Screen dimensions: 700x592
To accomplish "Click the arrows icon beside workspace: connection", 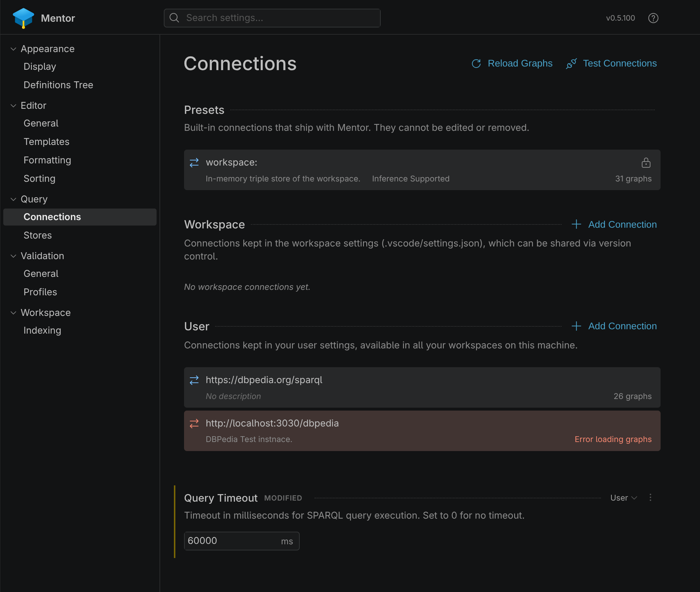I will pos(194,163).
